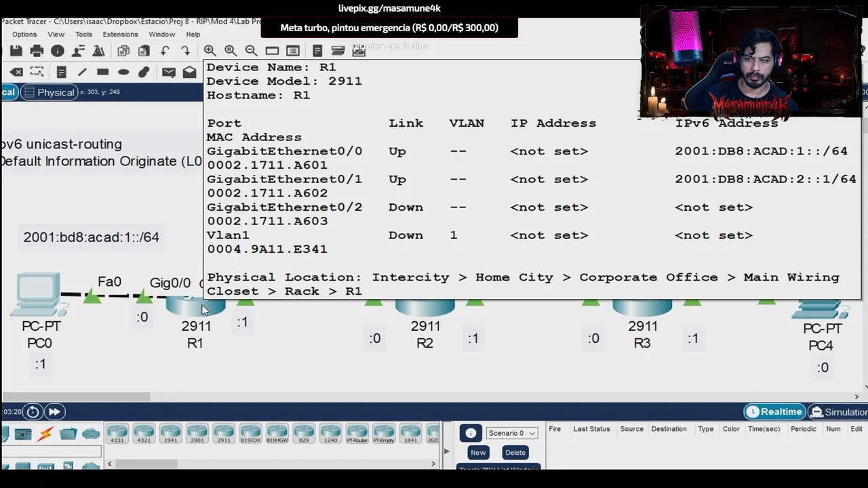The image size is (868, 488).
Task: Select the 819IOX router device
Action: pyautogui.click(x=250, y=434)
